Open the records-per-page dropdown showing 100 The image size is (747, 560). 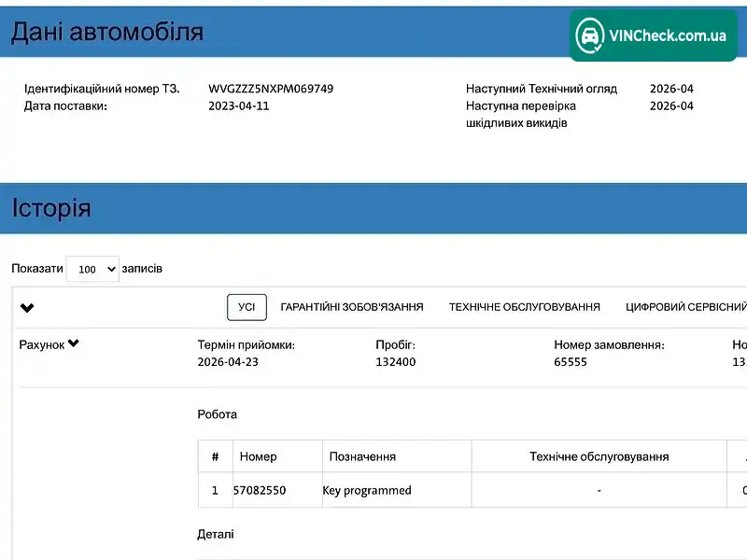click(x=92, y=269)
